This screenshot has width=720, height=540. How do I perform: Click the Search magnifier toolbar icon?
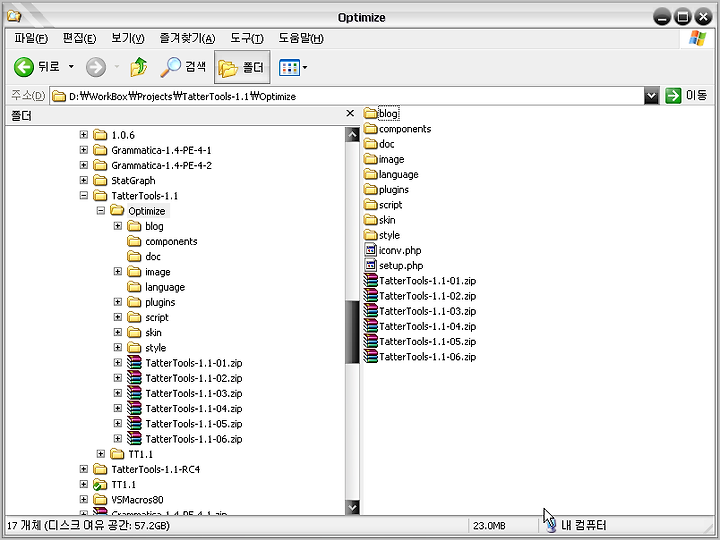(x=170, y=67)
